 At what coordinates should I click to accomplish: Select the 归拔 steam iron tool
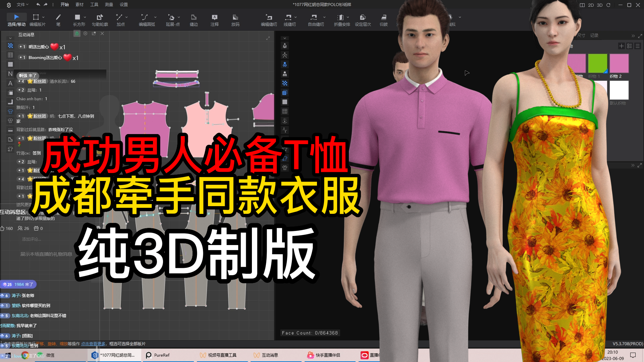(x=384, y=20)
